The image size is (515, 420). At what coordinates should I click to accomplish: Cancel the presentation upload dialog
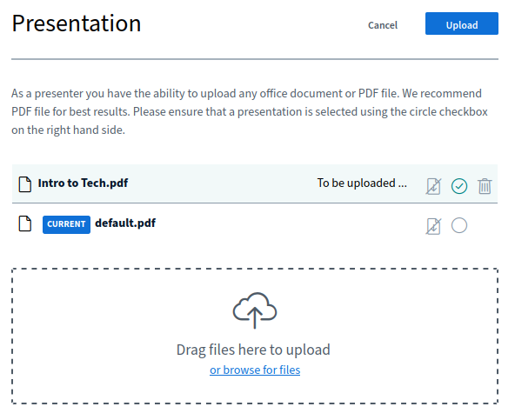383,25
